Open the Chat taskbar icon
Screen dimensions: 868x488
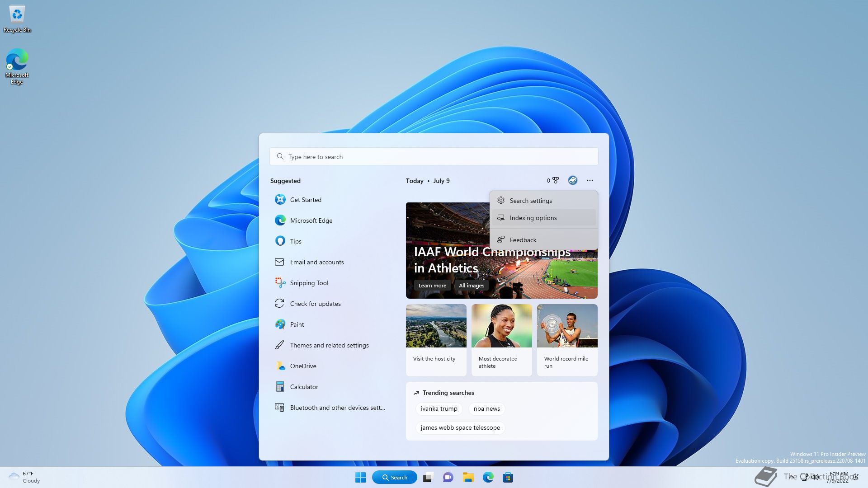pyautogui.click(x=448, y=477)
